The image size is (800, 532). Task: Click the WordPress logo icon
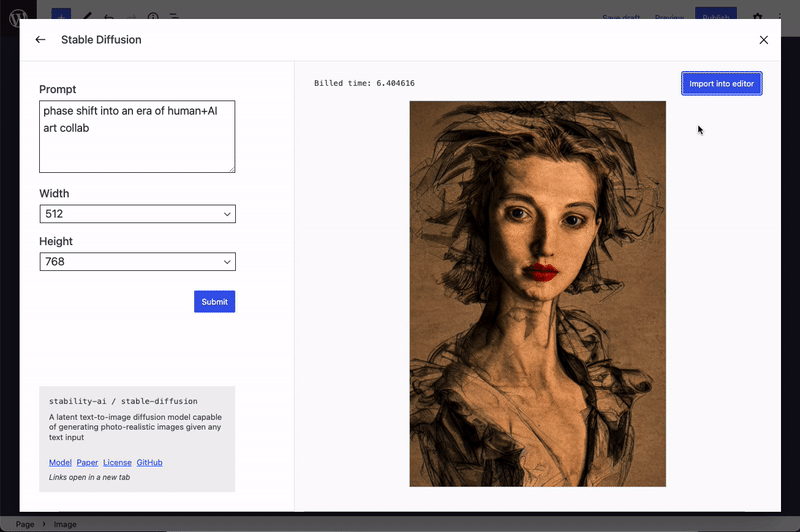[18, 17]
